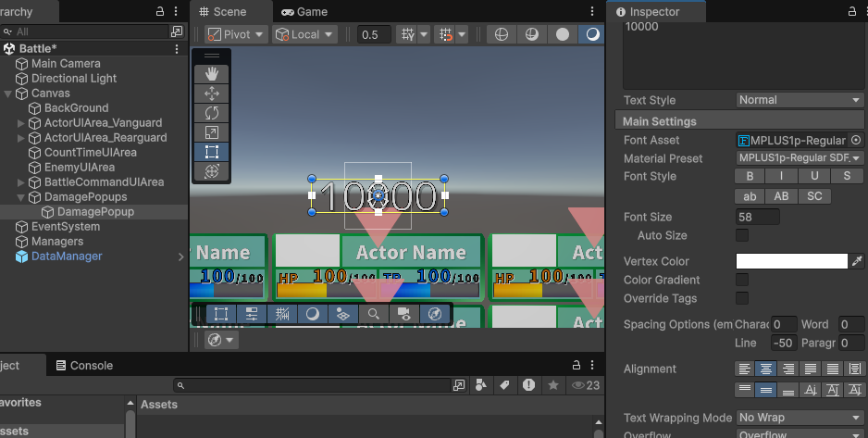Screen dimensions: 868x438
Task: Open the Pivot mode dropdown
Action: click(236, 34)
